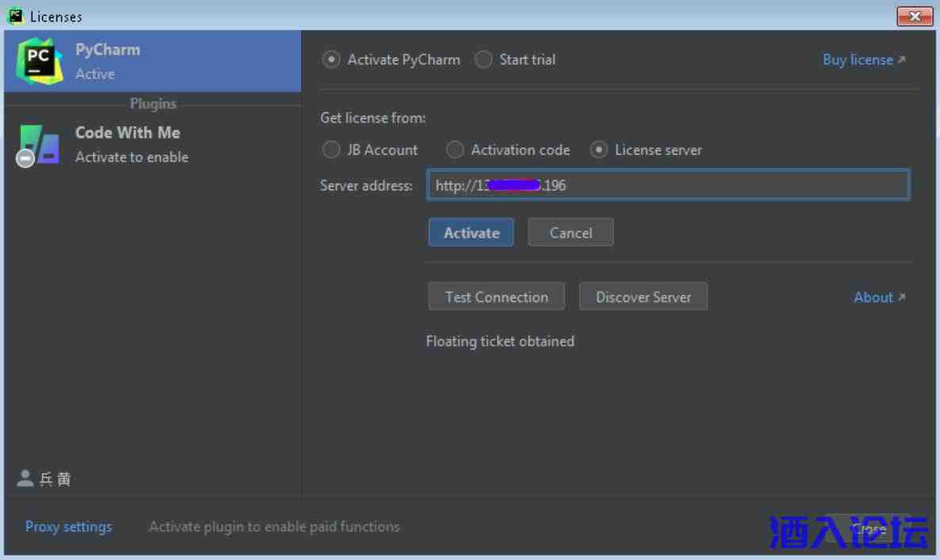Click the user avatar icon at bottom left

[25, 478]
